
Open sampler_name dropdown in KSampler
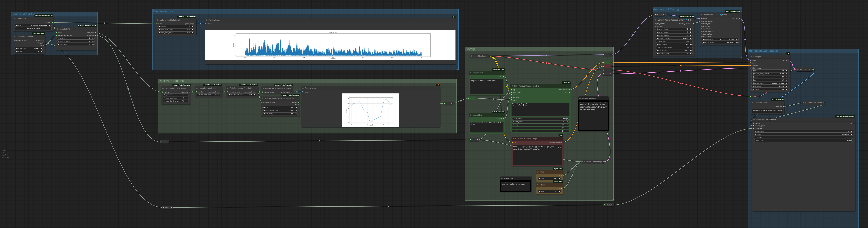tap(770, 83)
